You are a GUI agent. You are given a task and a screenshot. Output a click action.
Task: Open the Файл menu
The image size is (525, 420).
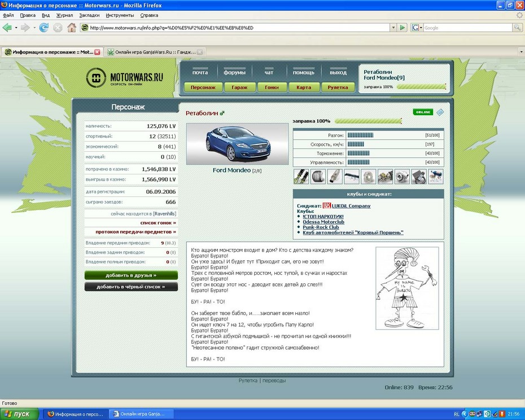8,15
